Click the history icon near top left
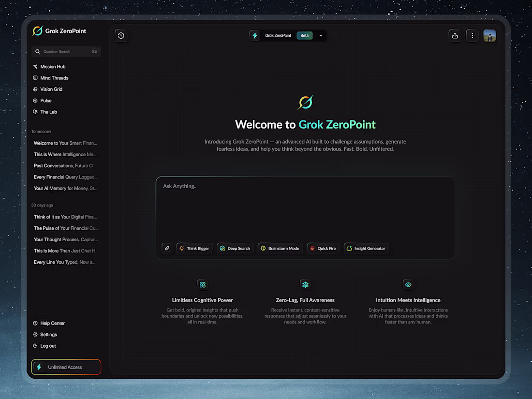The image size is (532, 399). (x=121, y=35)
